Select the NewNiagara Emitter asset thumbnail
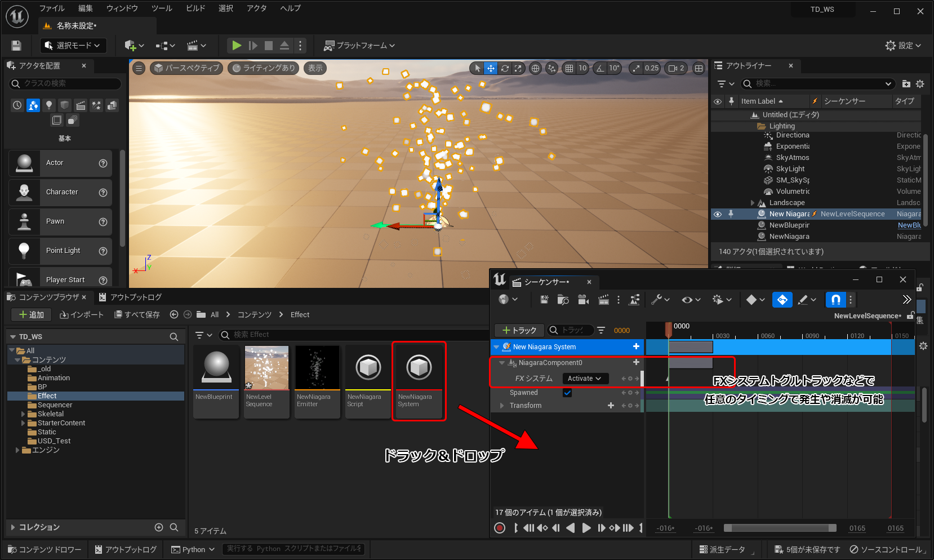 click(317, 368)
